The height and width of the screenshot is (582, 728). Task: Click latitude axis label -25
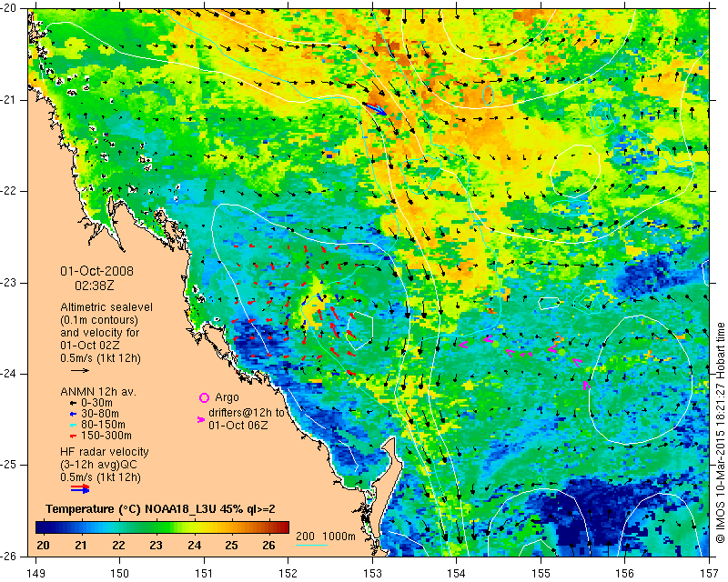pyautogui.click(x=9, y=465)
